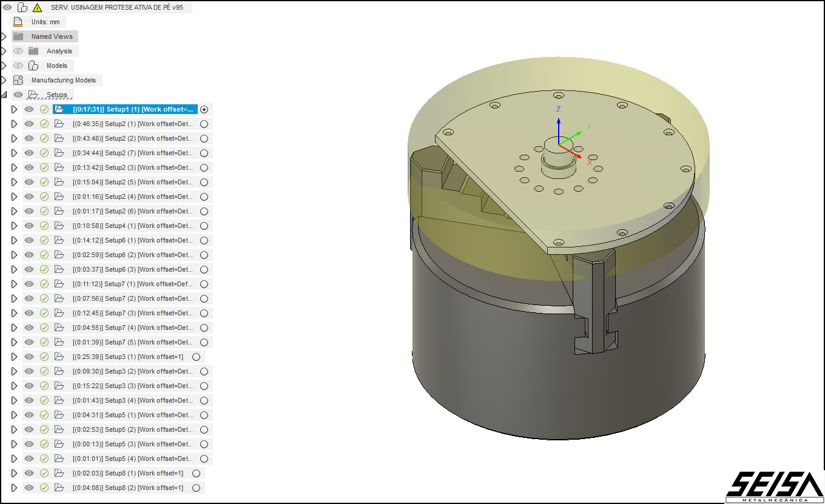Screen dimensions: 825x504
Task: Click the Models component icon
Action: (33, 66)
